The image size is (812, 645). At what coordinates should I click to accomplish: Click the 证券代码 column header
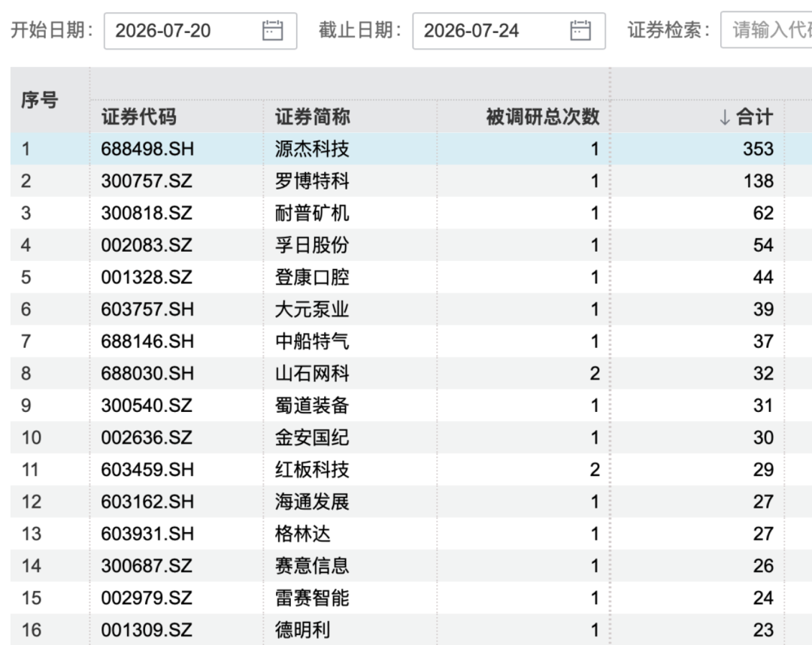[139, 117]
